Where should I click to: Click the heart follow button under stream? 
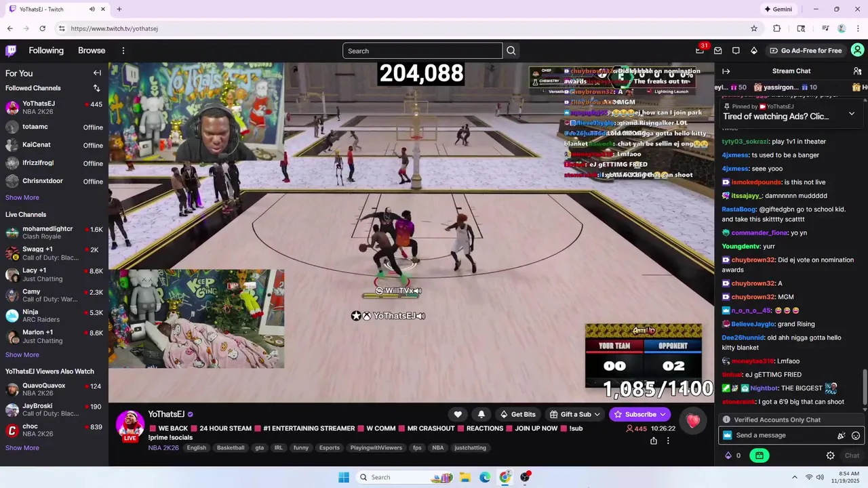click(x=458, y=414)
